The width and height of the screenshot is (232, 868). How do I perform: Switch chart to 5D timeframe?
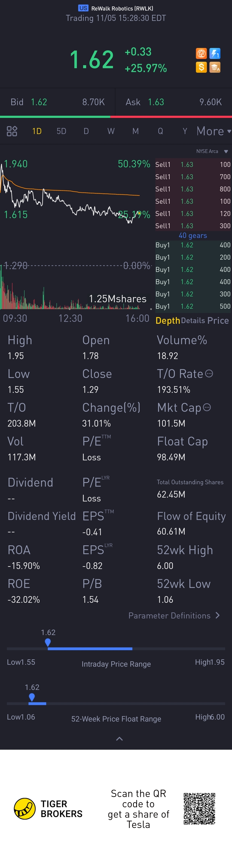tap(61, 131)
